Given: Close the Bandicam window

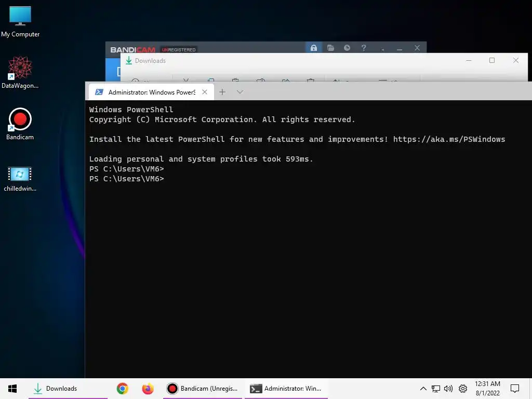Looking at the screenshot, I should (x=417, y=48).
